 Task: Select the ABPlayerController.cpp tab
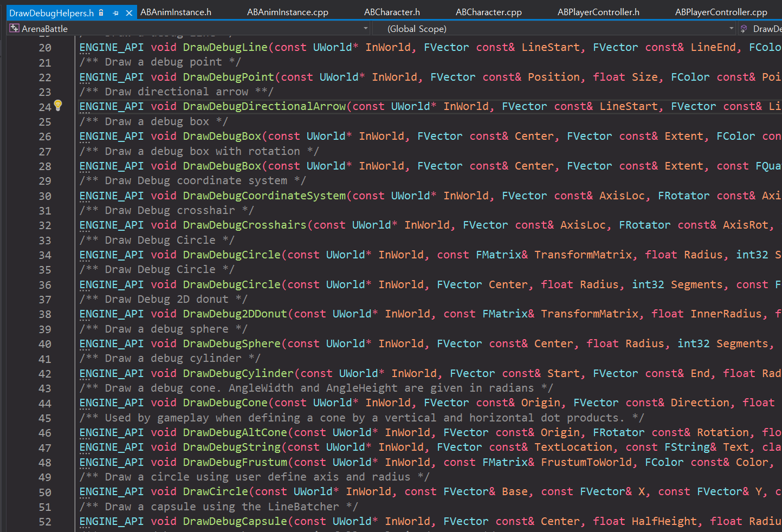[721, 12]
